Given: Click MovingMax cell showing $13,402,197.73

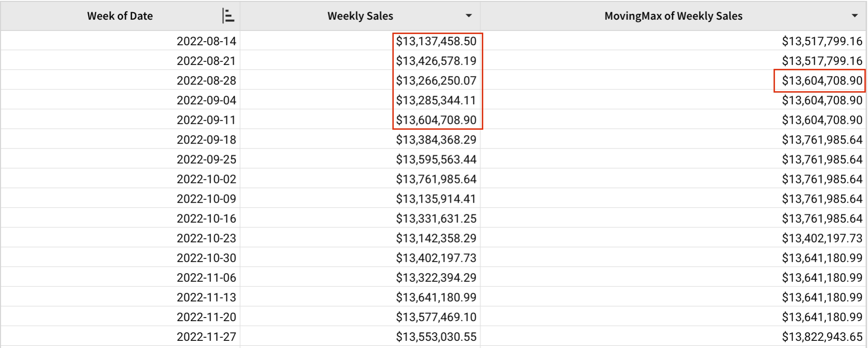Looking at the screenshot, I should (821, 238).
